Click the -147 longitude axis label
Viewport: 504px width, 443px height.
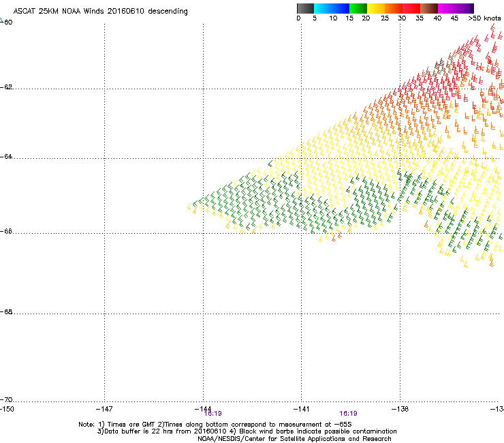pyautogui.click(x=104, y=409)
